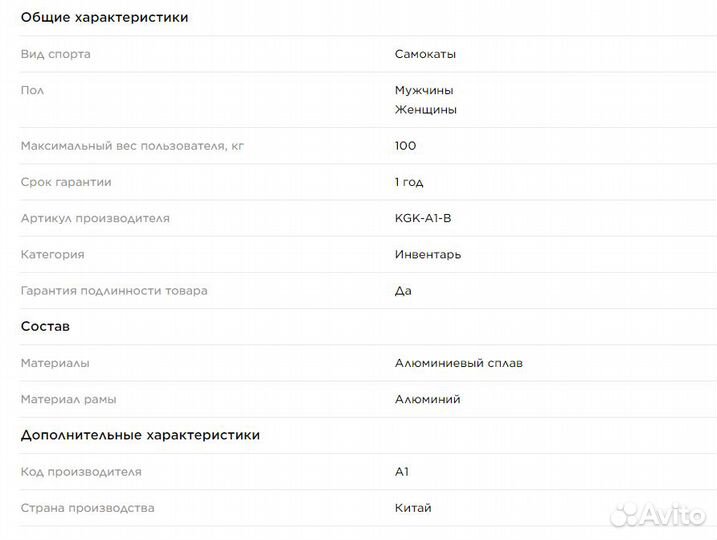Select the "1 год" warranty value
Viewport: 717px width, 540px height.
point(409,182)
